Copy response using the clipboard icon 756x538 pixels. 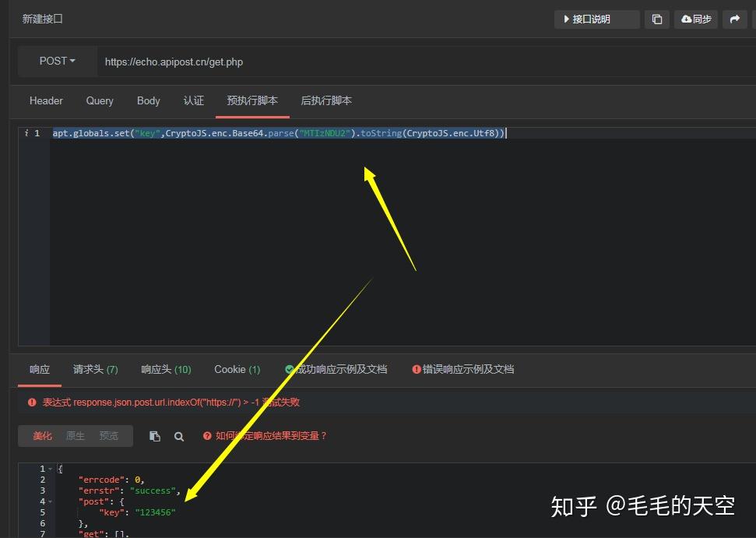pos(154,436)
